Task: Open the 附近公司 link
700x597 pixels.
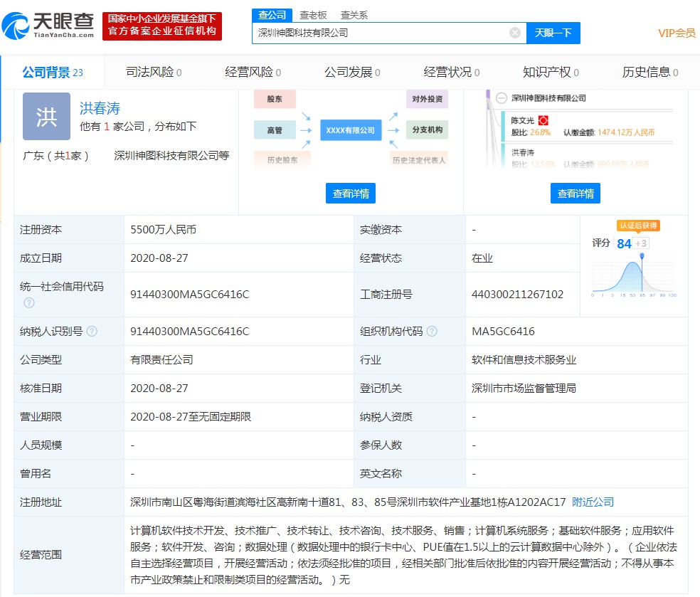Action: (593, 502)
